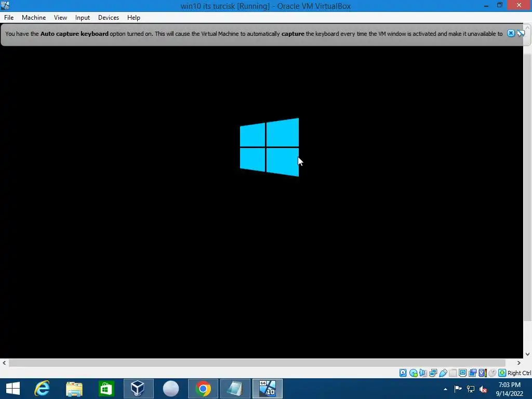This screenshot has height=399, width=532.
Task: Open Action Center flag icon
Action: coord(458,389)
